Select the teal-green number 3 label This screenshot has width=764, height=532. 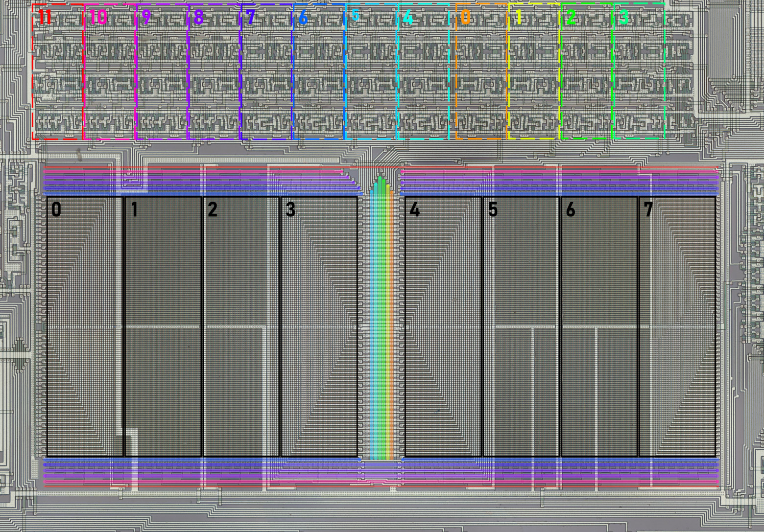[x=623, y=18]
